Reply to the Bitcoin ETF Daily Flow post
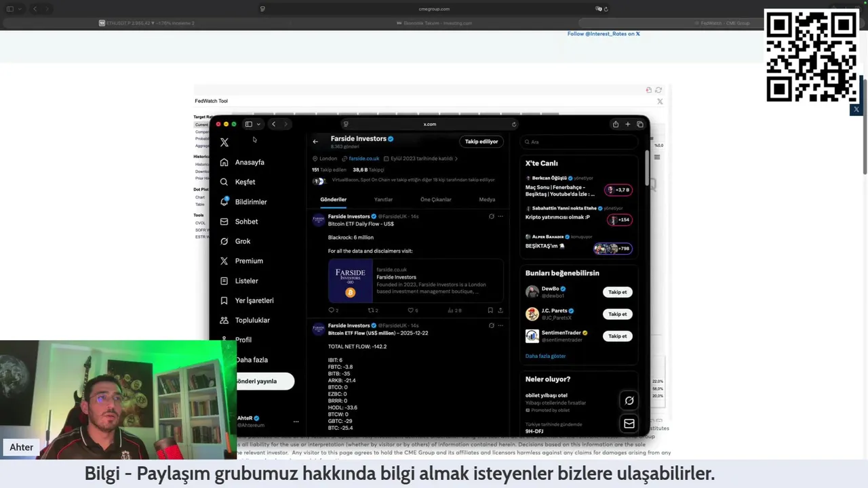 333,310
